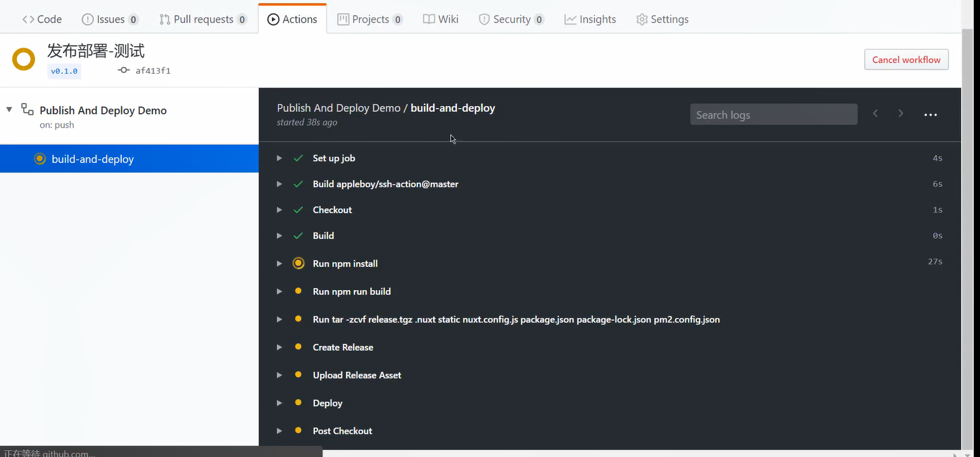980x457 pixels.
Task: Go to previous search result arrow
Action: [x=876, y=114]
